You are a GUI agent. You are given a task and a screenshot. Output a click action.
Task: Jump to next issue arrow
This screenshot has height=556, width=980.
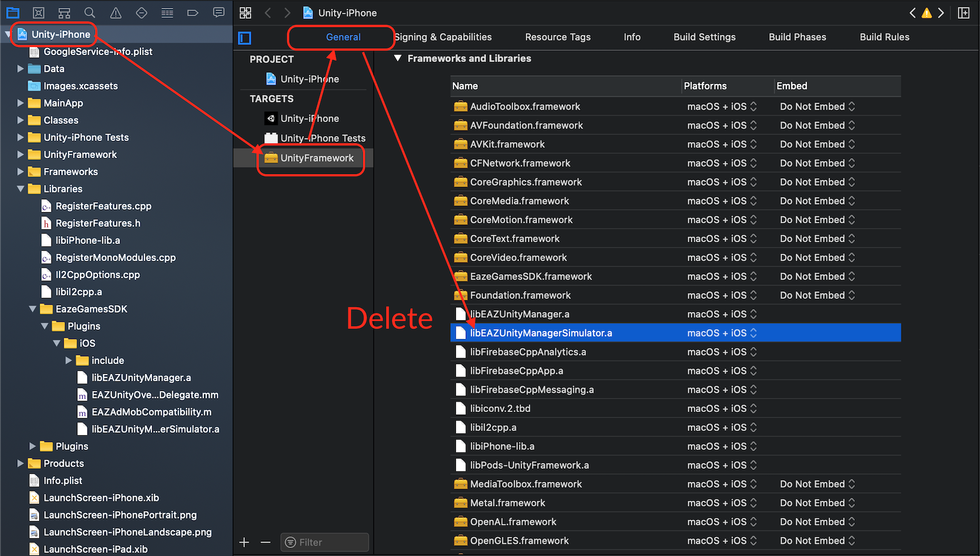941,13
